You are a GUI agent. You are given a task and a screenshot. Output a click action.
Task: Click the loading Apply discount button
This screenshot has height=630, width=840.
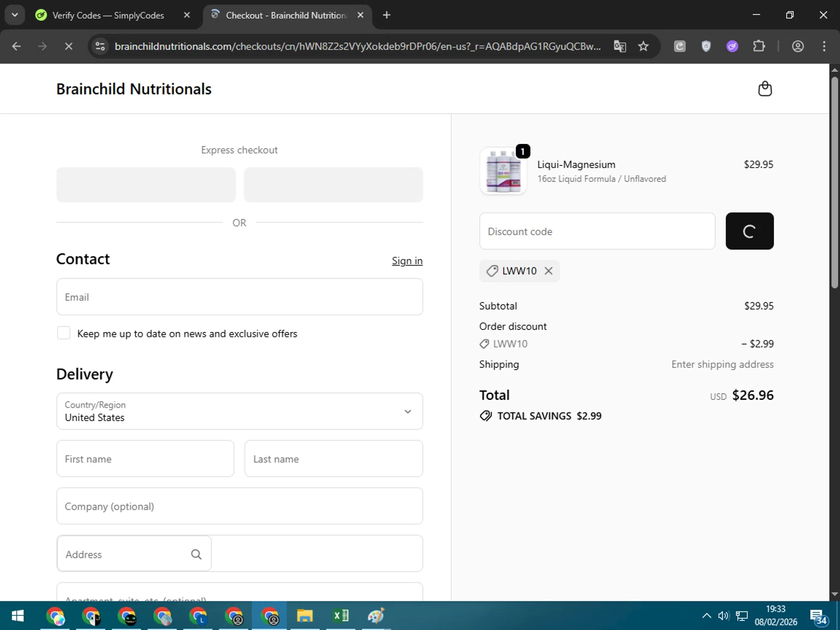[x=749, y=231]
